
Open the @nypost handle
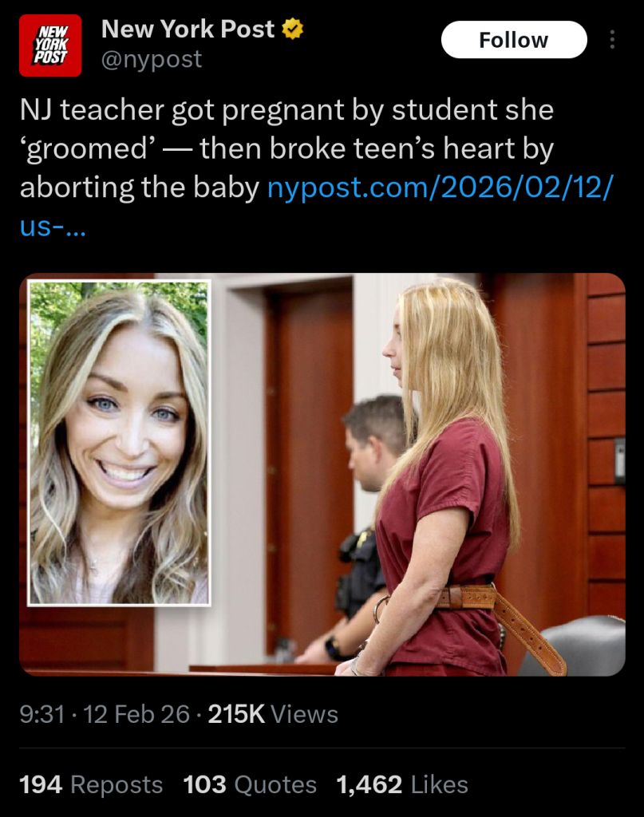[152, 59]
